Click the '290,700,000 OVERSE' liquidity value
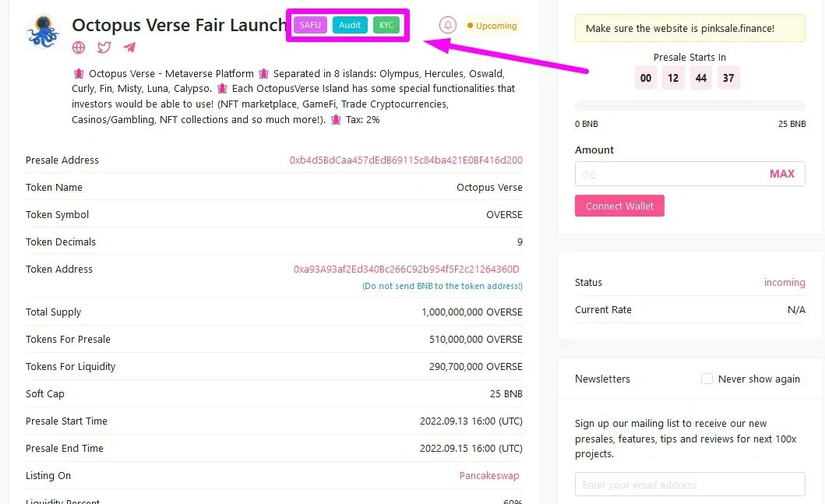 476,367
